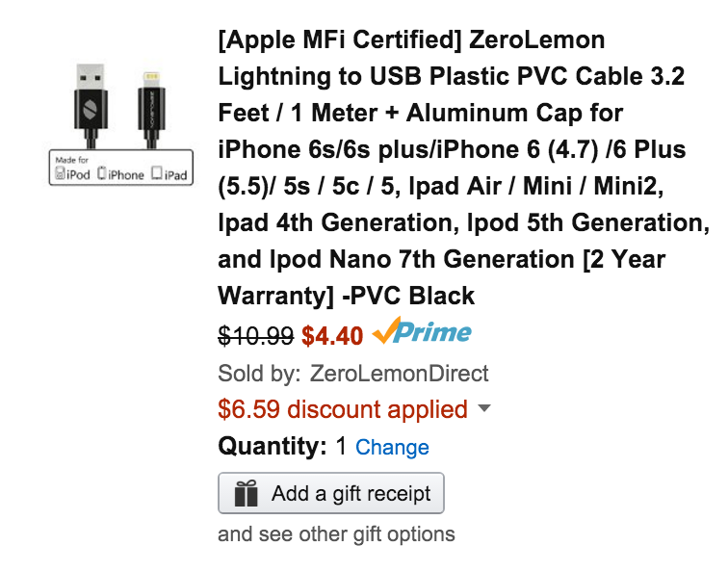
Task: Click the Made for iPod iPhone iPad badge
Action: coord(121,168)
